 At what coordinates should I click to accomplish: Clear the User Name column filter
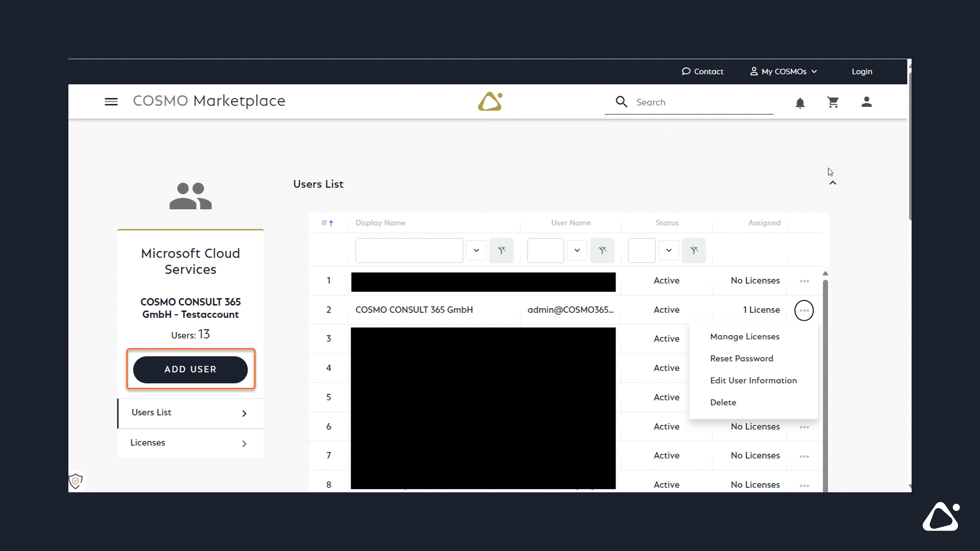point(602,251)
